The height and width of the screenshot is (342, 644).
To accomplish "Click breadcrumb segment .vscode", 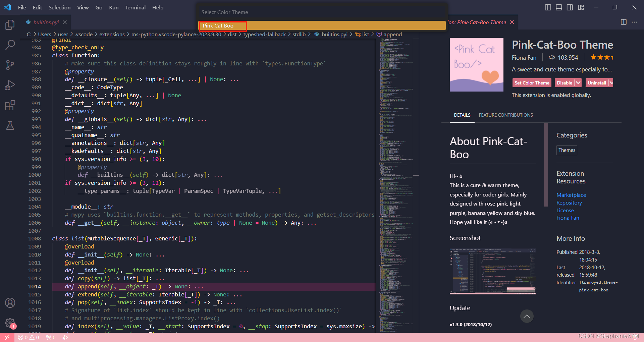I will pyautogui.click(x=84, y=34).
